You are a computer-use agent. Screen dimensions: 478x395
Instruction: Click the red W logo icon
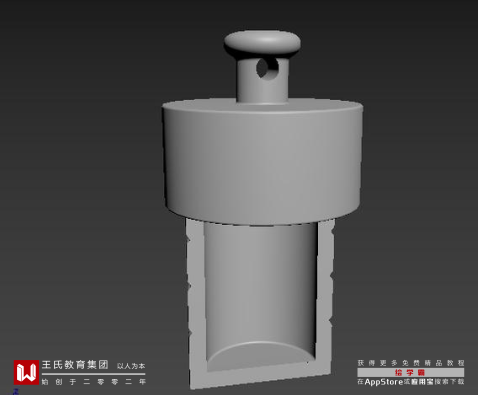click(x=26, y=372)
